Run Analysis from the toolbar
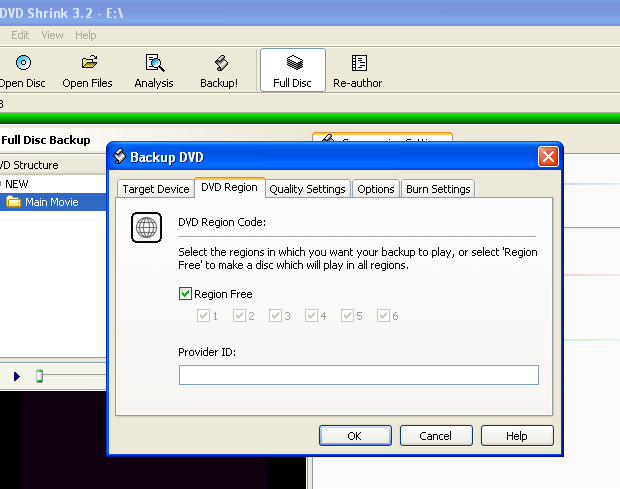 pyautogui.click(x=154, y=72)
